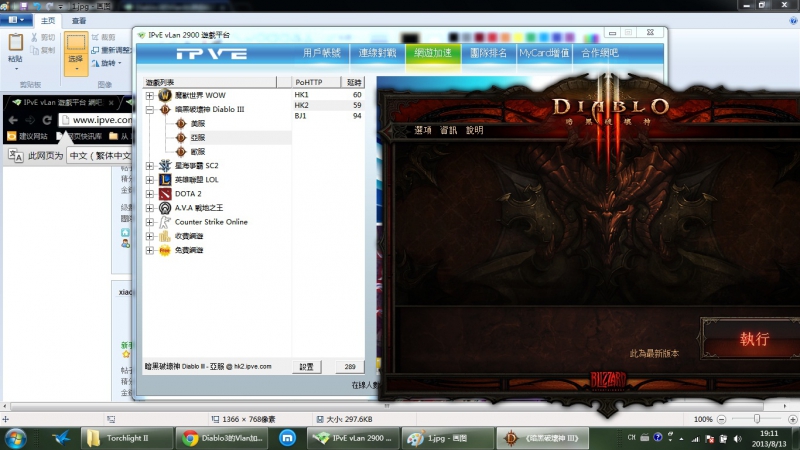Click the StarCraft SC2 game icon
Screen dimensions: 800x450
[165, 165]
